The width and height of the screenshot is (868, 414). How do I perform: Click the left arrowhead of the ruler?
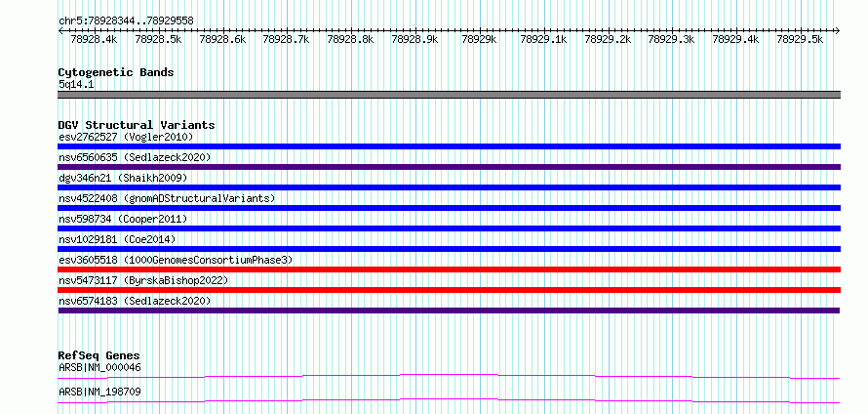pos(60,31)
